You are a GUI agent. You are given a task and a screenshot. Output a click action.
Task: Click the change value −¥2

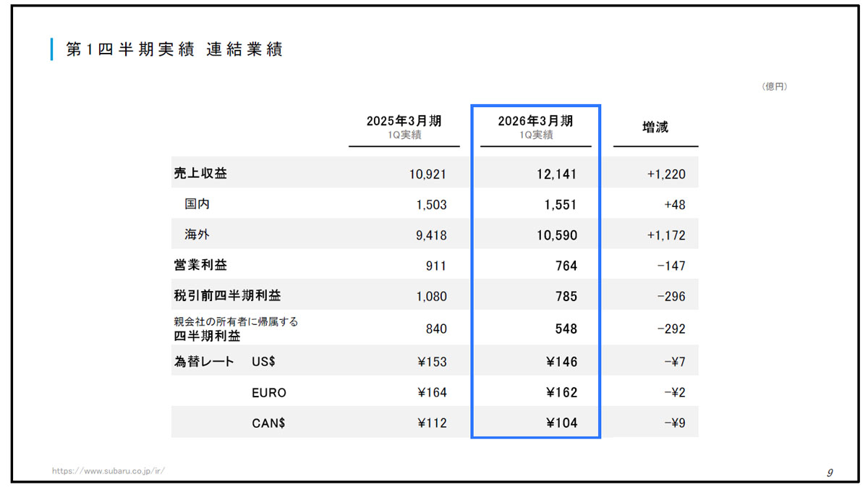(x=675, y=392)
